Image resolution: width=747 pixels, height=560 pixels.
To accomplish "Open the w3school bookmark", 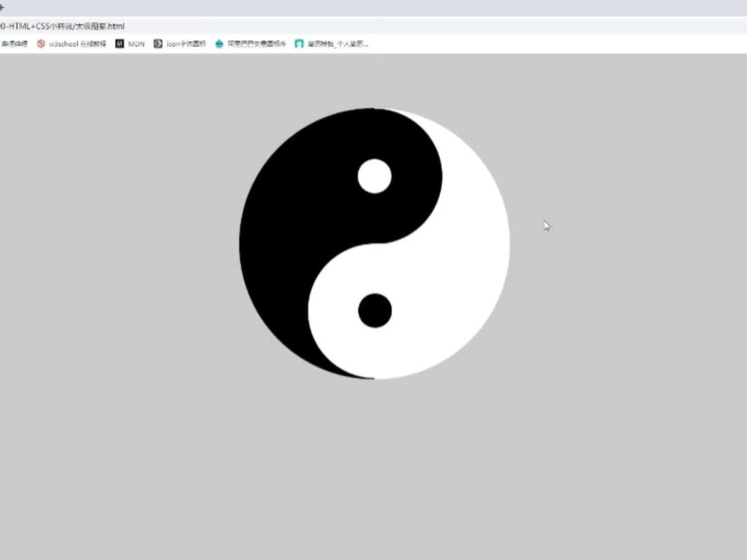I will [x=71, y=44].
